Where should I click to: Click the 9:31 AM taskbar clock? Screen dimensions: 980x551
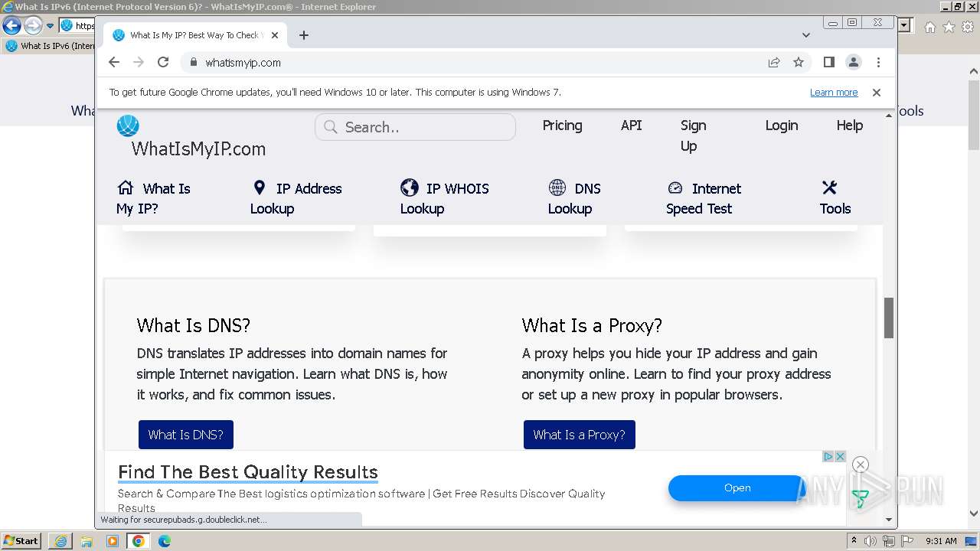point(942,541)
